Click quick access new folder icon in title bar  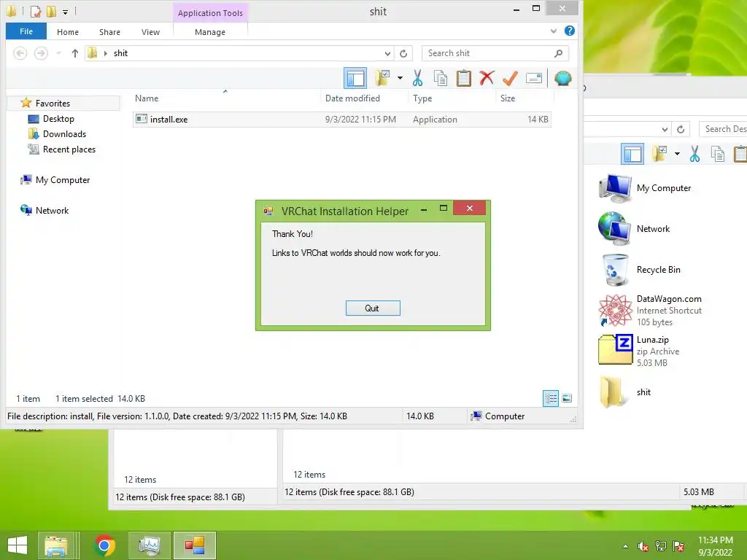(51, 11)
